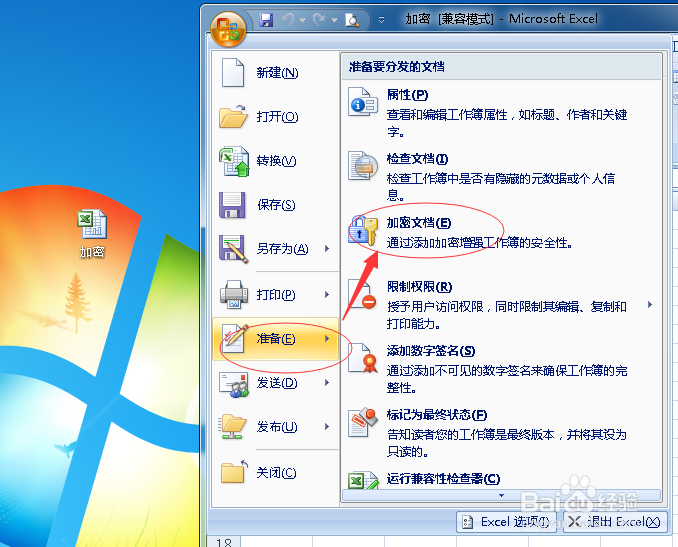Select the 打开(O) menu entry

275,116
